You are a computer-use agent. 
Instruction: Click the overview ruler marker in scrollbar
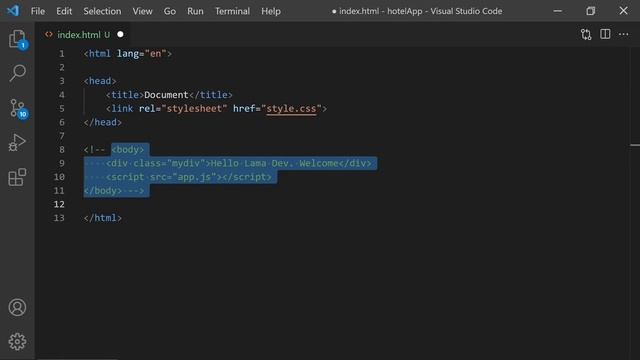(x=635, y=145)
